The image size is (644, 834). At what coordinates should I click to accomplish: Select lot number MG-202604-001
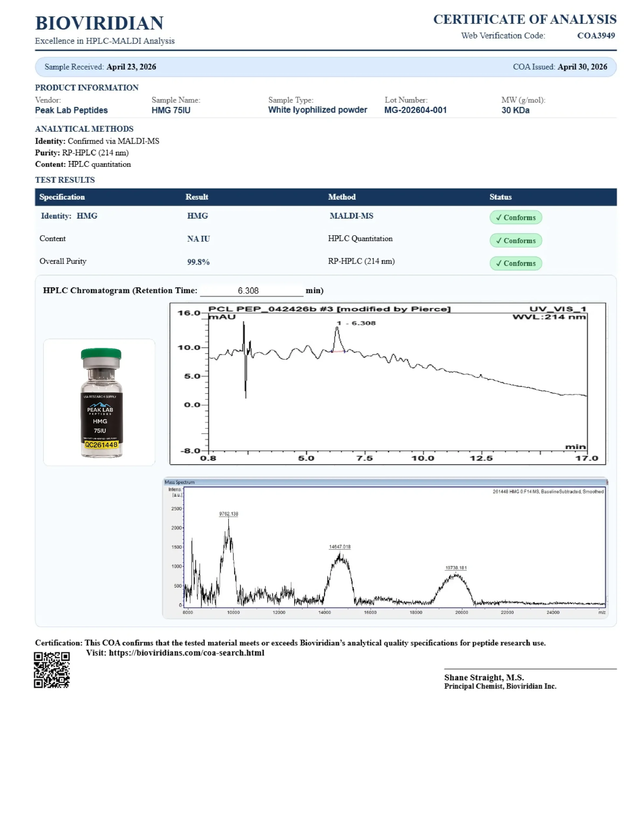pos(415,110)
